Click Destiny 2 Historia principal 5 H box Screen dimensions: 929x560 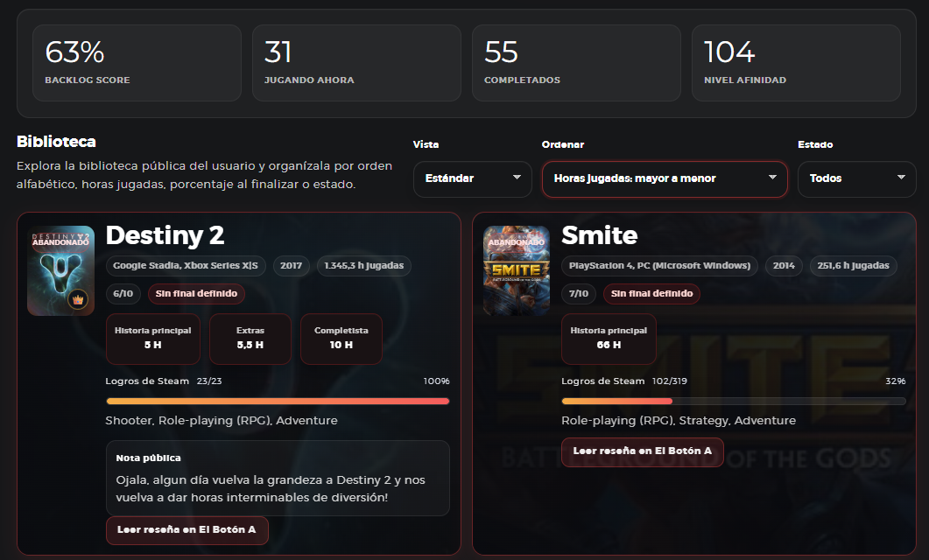pos(153,339)
